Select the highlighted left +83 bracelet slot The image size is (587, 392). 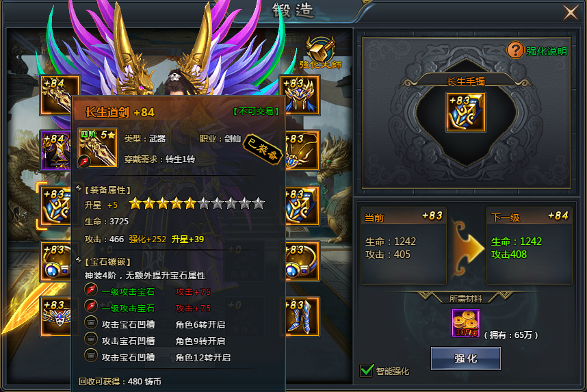pyautogui.click(x=56, y=206)
